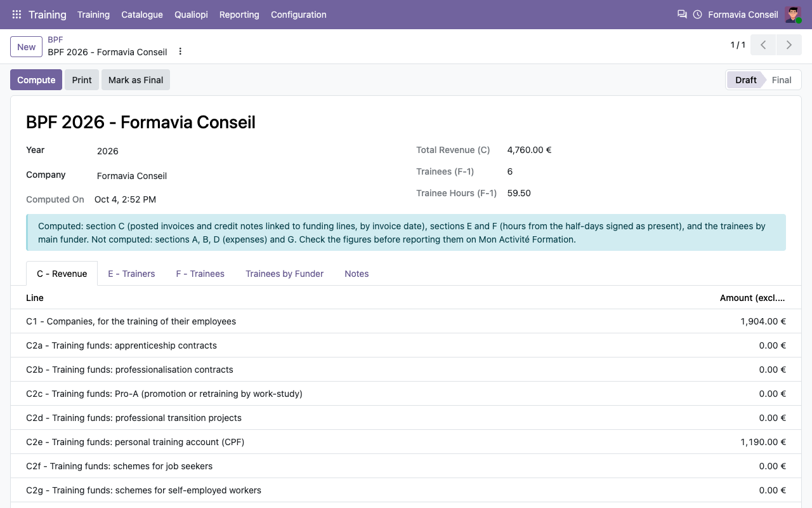The width and height of the screenshot is (812, 508).
Task: Switch to the C - Revenue tab
Action: coord(62,274)
